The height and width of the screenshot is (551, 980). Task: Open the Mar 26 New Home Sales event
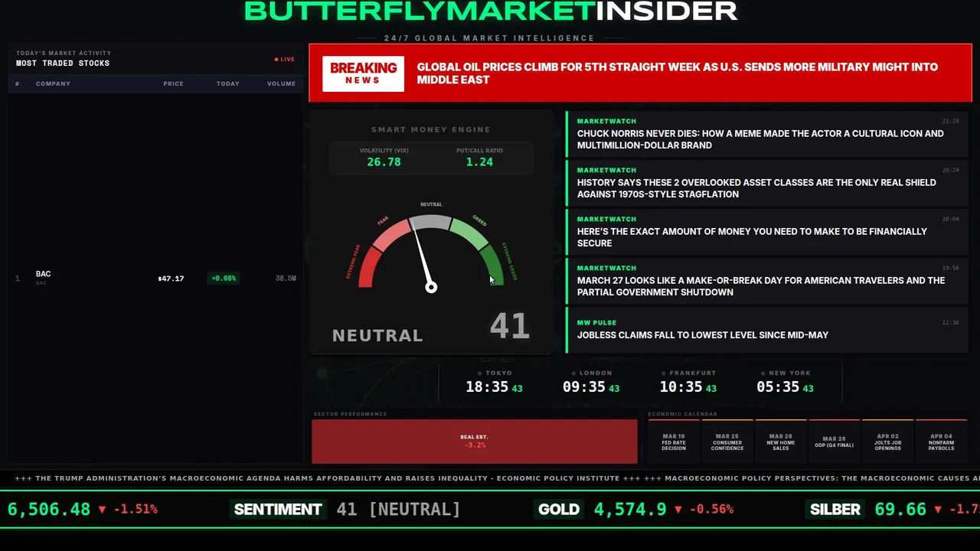tap(781, 442)
